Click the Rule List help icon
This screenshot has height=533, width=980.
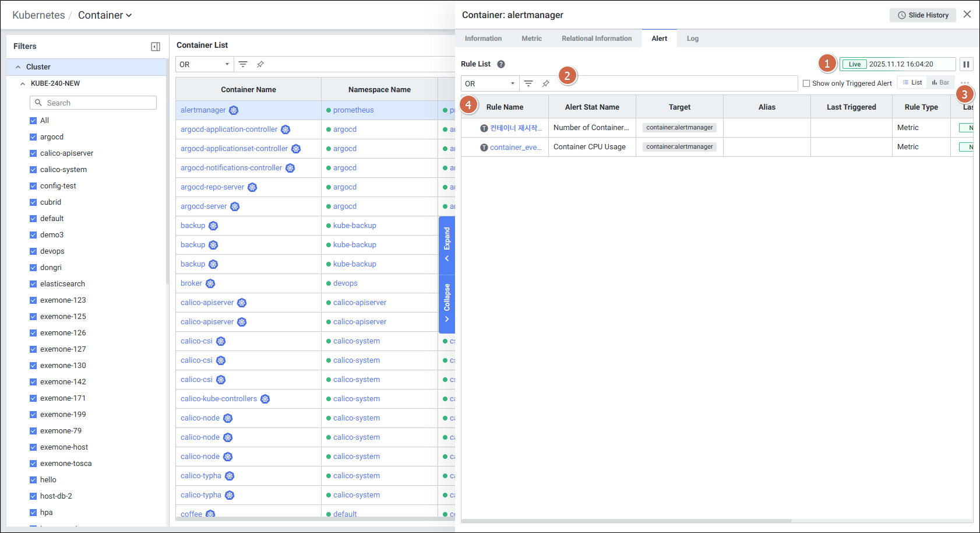(x=501, y=64)
